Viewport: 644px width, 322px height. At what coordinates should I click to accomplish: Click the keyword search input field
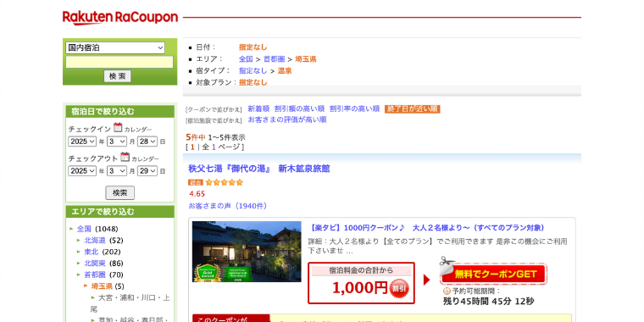coord(119,62)
